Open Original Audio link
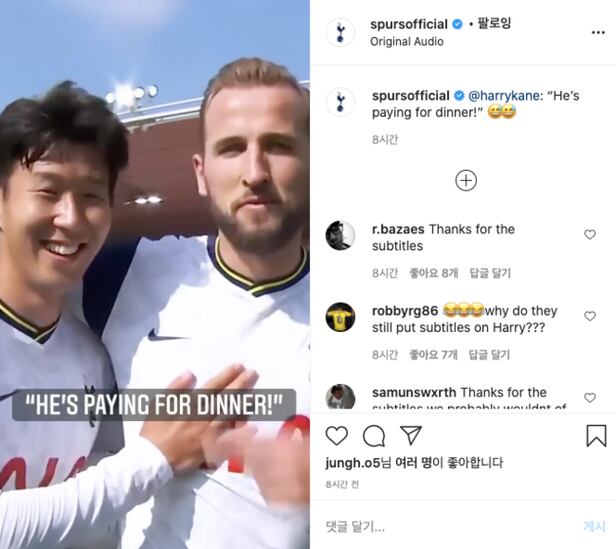The width and height of the screenshot is (616, 549). [x=407, y=41]
